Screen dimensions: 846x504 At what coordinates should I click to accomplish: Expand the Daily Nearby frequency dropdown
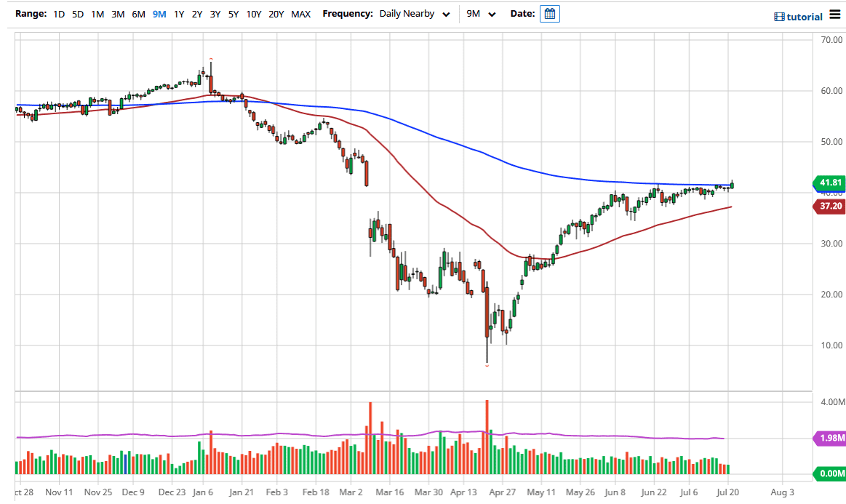(415, 14)
